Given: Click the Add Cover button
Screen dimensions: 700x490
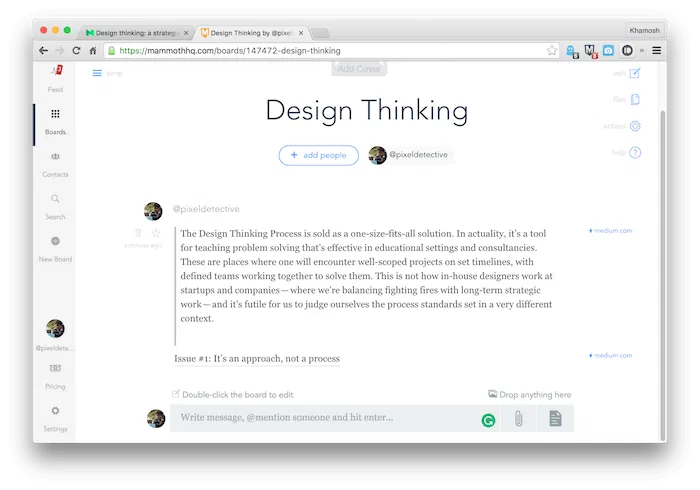Looking at the screenshot, I should tap(359, 69).
